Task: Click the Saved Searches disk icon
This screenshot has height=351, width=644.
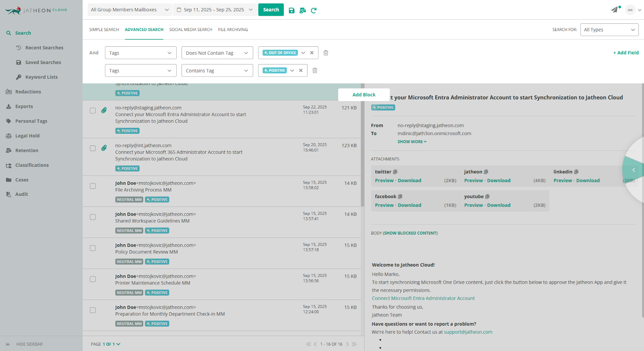Action: [19, 62]
